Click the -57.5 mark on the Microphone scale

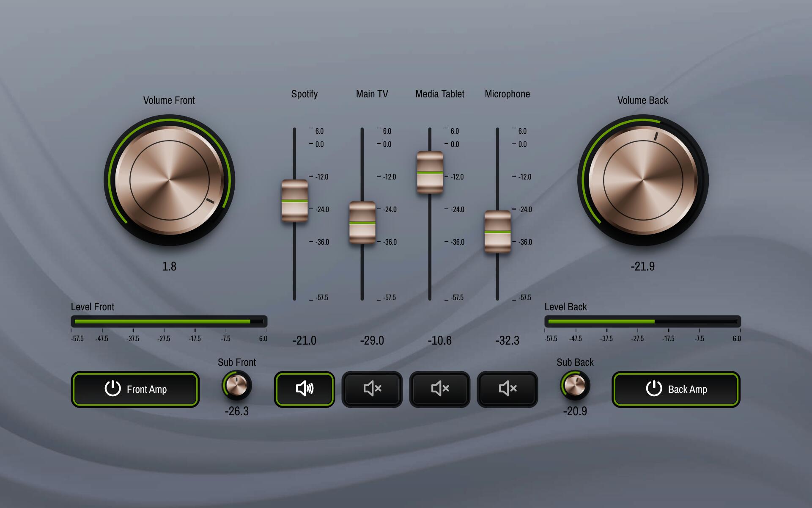point(524,298)
